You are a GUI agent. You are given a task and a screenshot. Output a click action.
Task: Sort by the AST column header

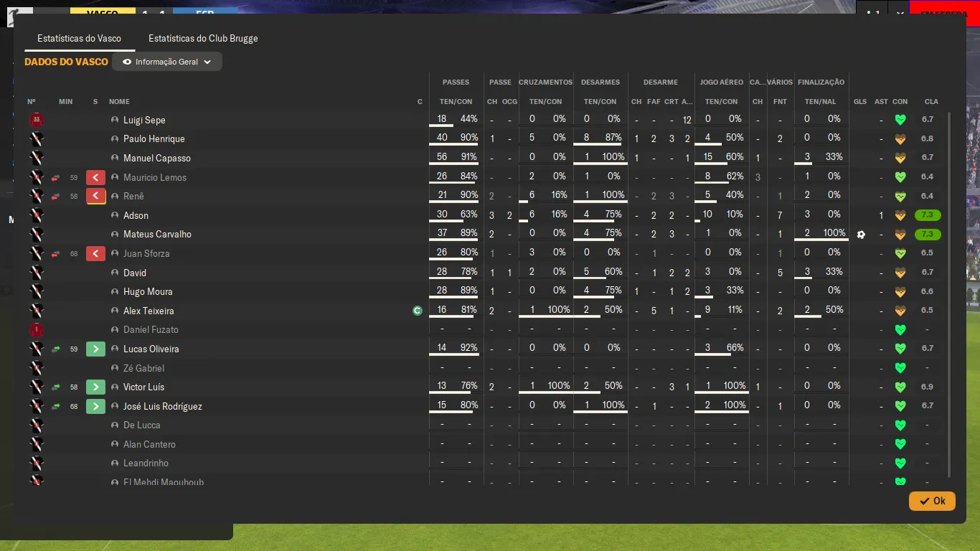(x=881, y=102)
